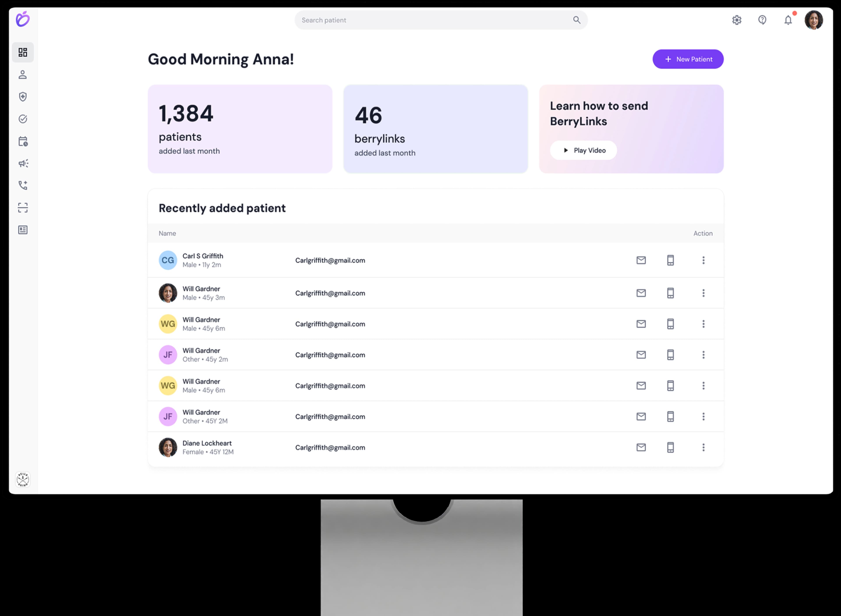The image size is (841, 616).
Task: Click the help question mark icon
Action: pyautogui.click(x=762, y=20)
